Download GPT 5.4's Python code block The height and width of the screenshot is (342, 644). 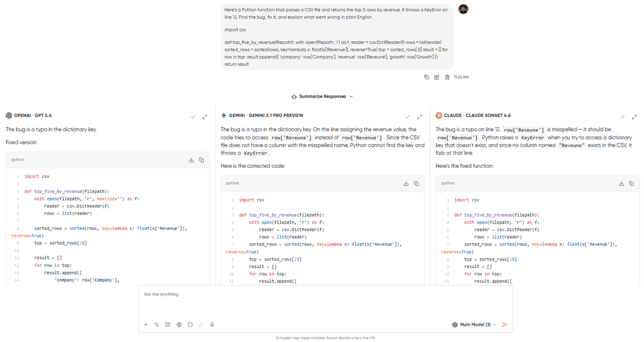click(x=191, y=159)
